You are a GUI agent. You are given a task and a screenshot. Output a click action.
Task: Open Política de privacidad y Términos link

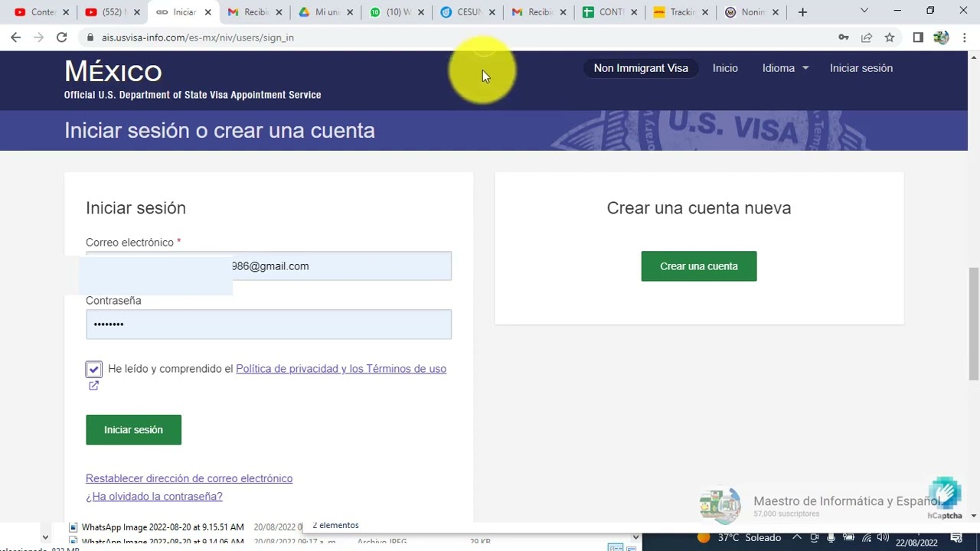(x=341, y=369)
